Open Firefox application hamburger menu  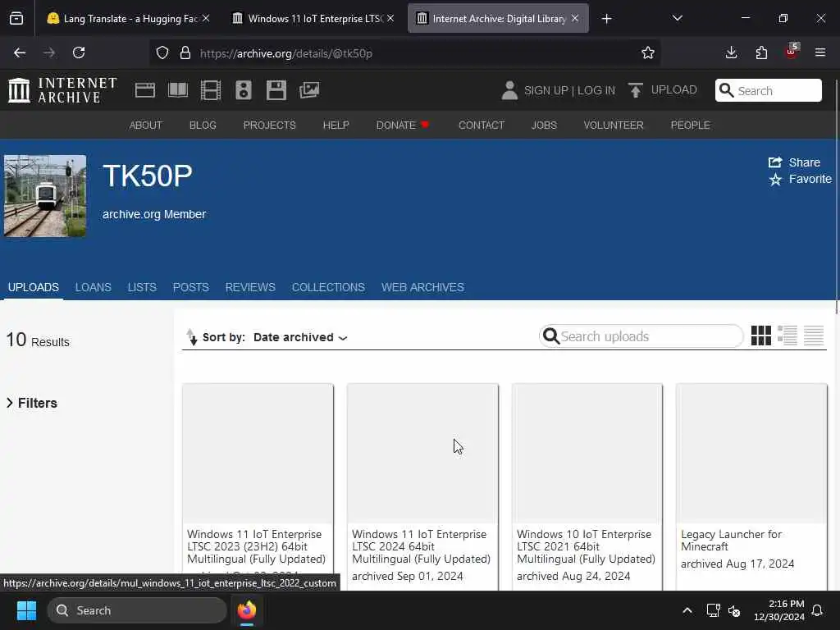click(x=820, y=52)
